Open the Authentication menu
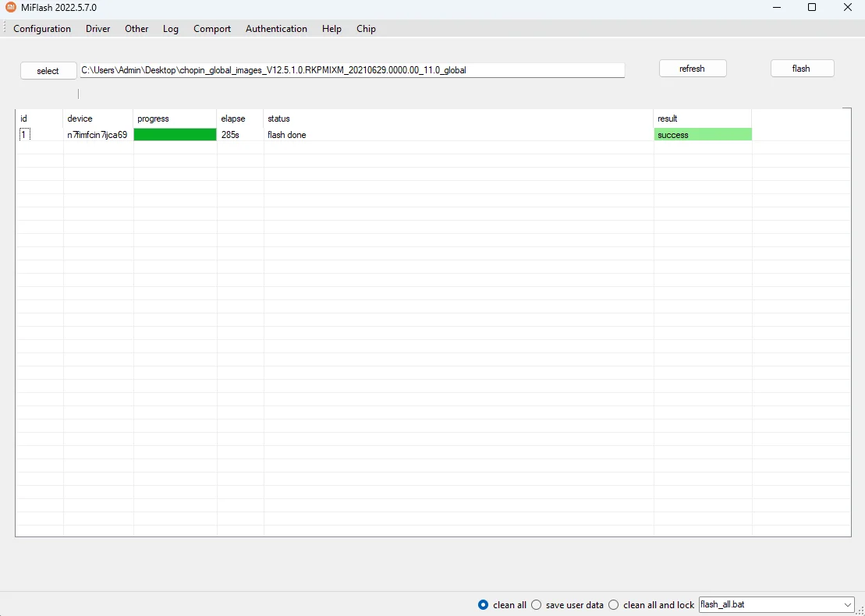The height and width of the screenshot is (616, 865). [276, 29]
